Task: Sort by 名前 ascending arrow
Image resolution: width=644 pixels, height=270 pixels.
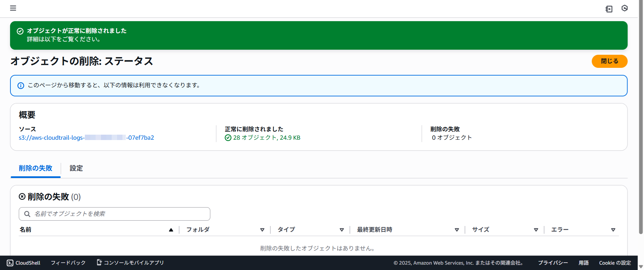Action: click(x=171, y=230)
